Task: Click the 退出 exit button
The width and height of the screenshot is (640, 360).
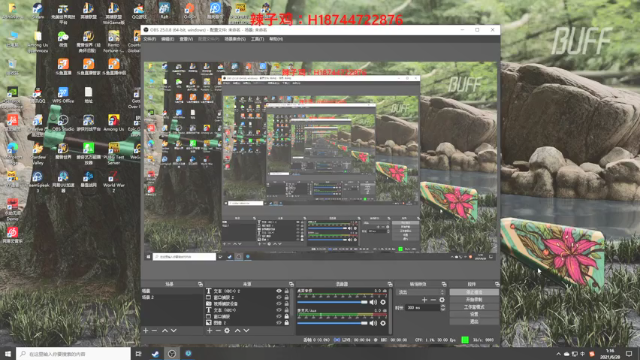Action: click(474, 322)
